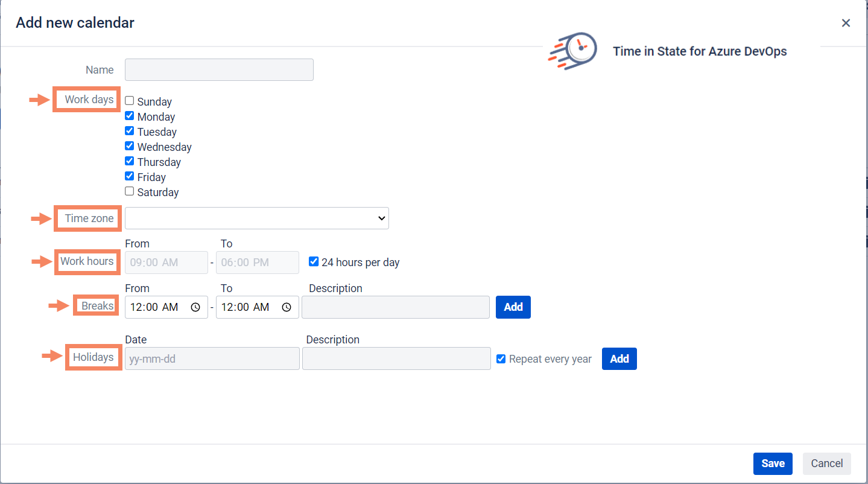
Task: Click Add next to the Breaks description
Action: click(513, 307)
